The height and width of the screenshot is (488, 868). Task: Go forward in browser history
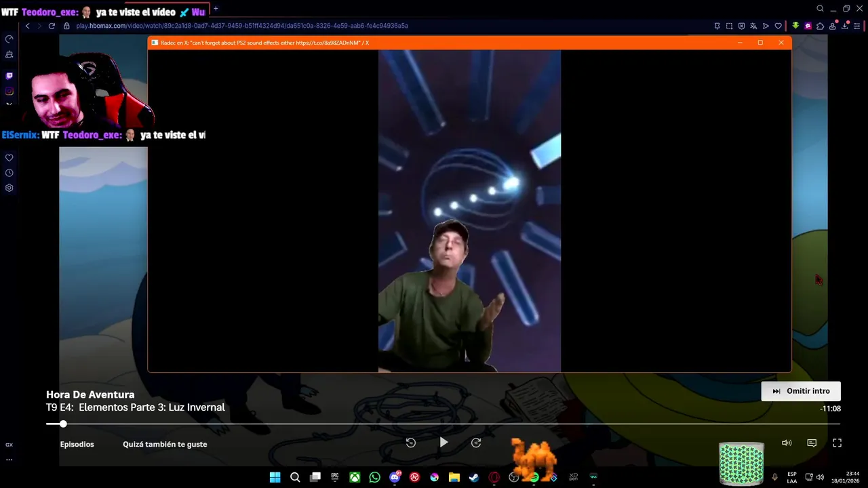pos(39,26)
